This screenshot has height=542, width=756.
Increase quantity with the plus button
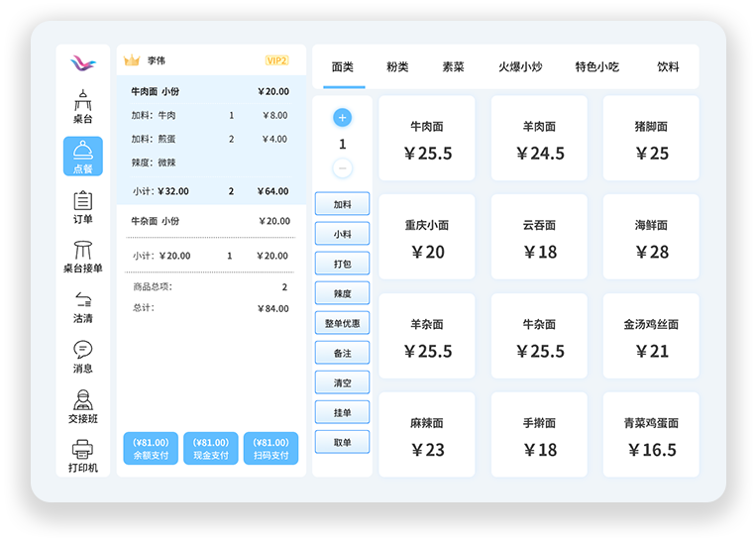point(342,117)
